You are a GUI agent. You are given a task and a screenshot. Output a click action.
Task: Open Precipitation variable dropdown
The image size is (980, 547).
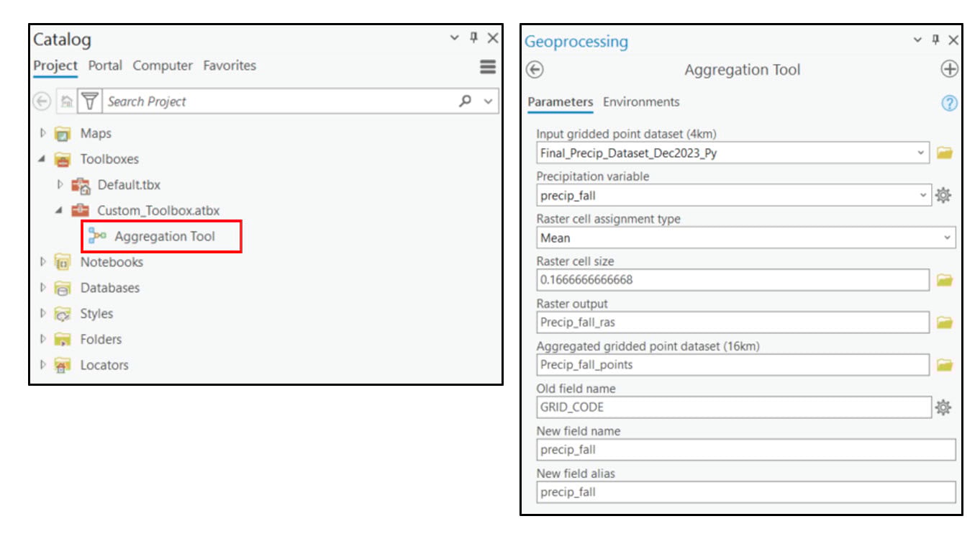[x=923, y=195]
